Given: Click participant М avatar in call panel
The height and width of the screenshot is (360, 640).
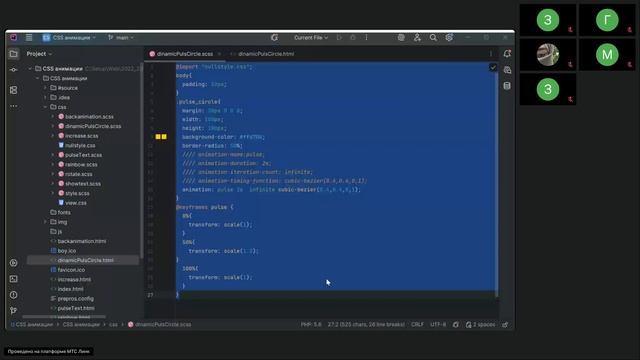Looking at the screenshot, I should point(607,55).
